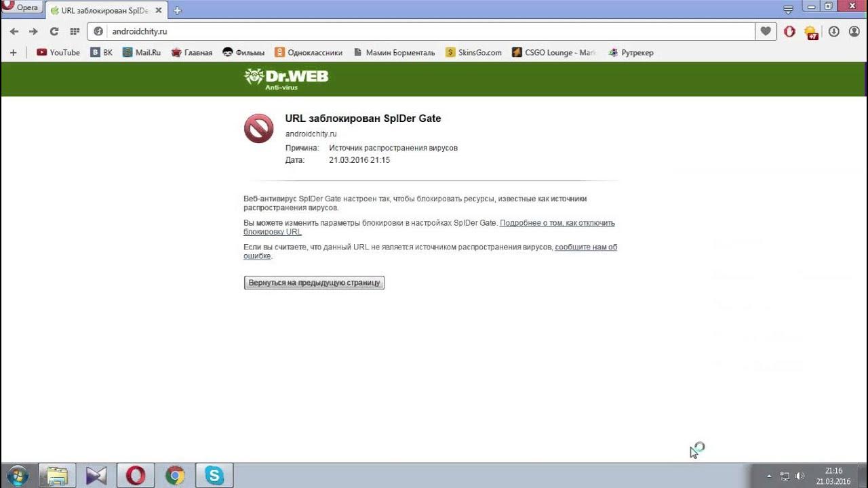The width and height of the screenshot is (868, 488).
Task: Click 'Подробнее о том, как отключить' link
Action: click(557, 223)
